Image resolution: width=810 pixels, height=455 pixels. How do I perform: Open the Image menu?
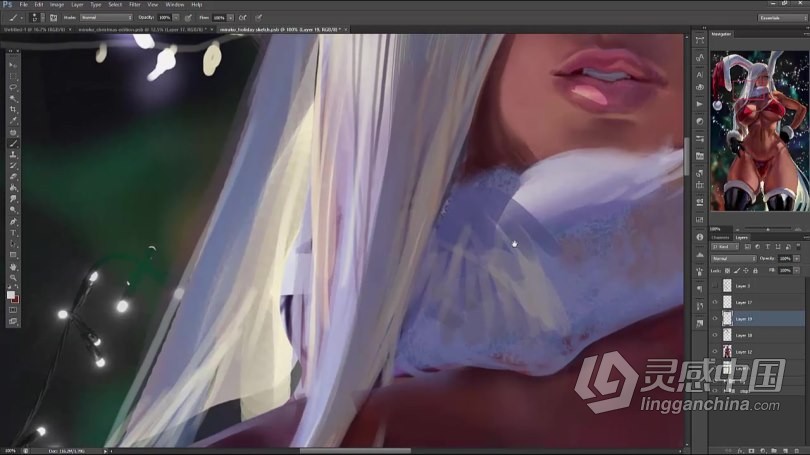(x=57, y=5)
